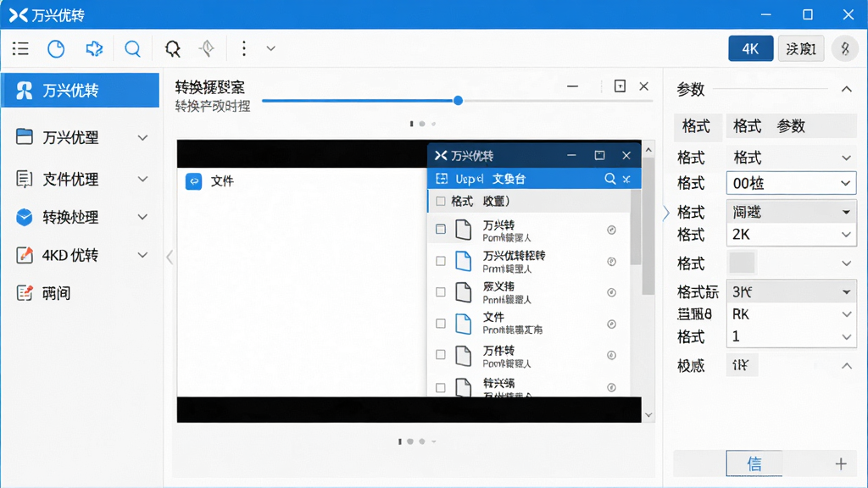This screenshot has height=488, width=868.
Task: Check the 万兴优转转转 file checkbox
Action: (441, 261)
